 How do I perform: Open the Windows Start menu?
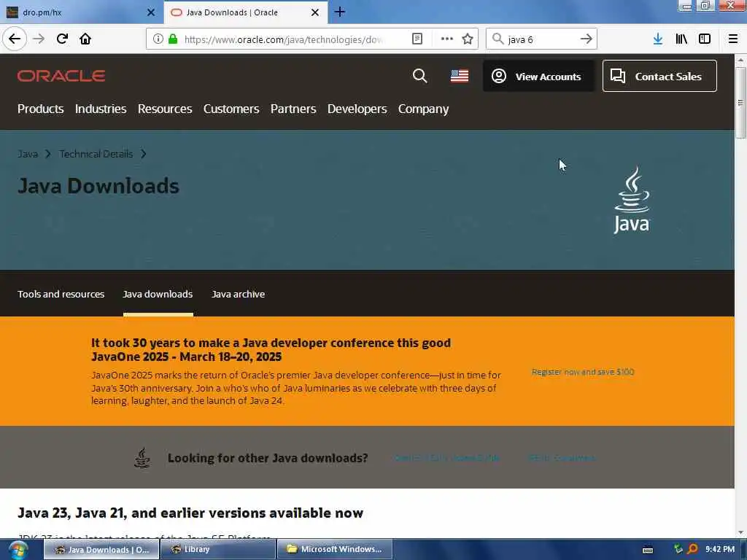(x=18, y=550)
